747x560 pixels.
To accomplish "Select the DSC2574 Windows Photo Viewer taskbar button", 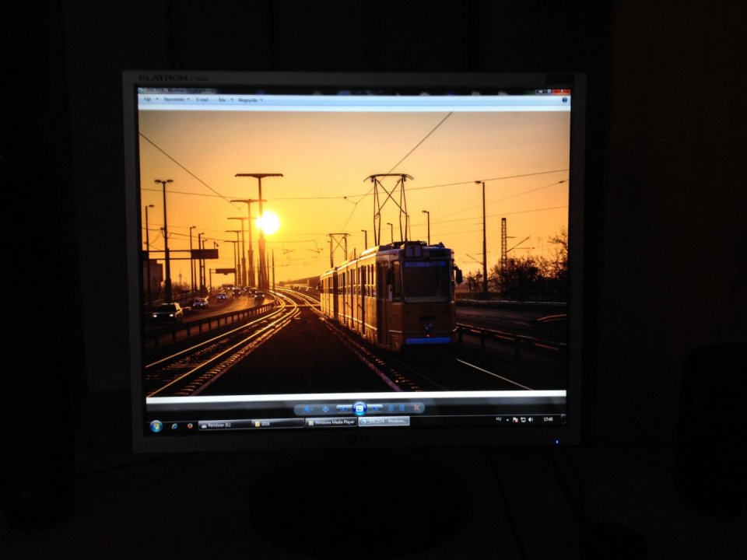I will [384, 422].
